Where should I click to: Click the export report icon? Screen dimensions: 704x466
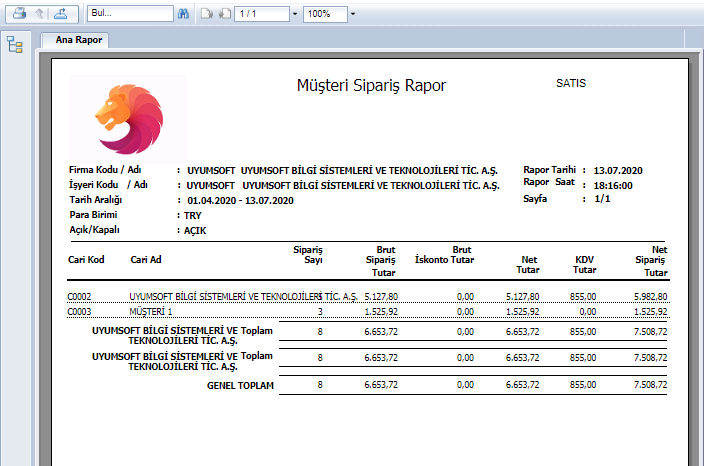(x=61, y=15)
